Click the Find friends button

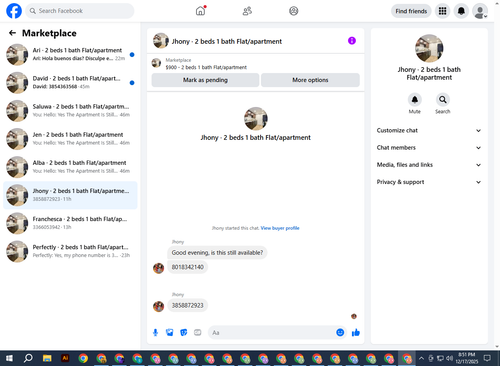(x=411, y=11)
